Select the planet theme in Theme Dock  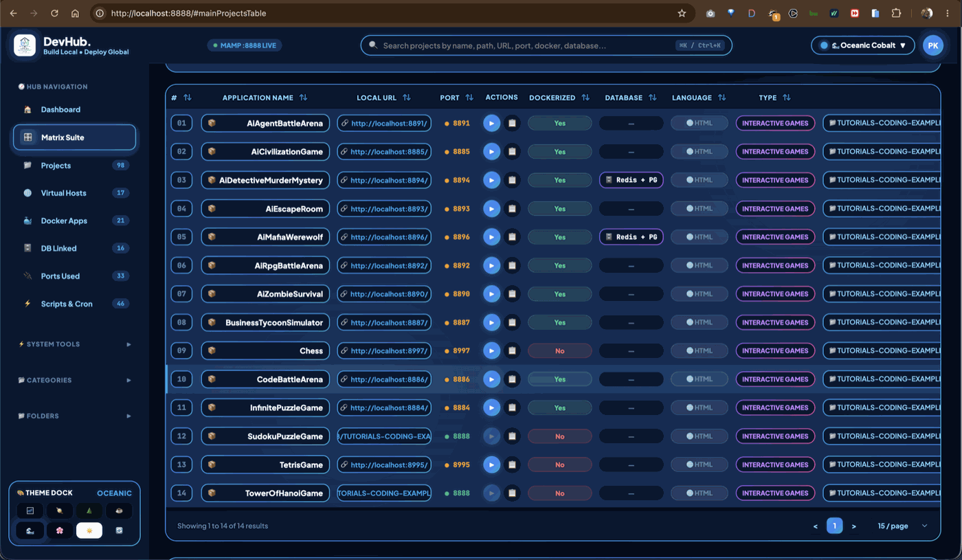(60, 511)
